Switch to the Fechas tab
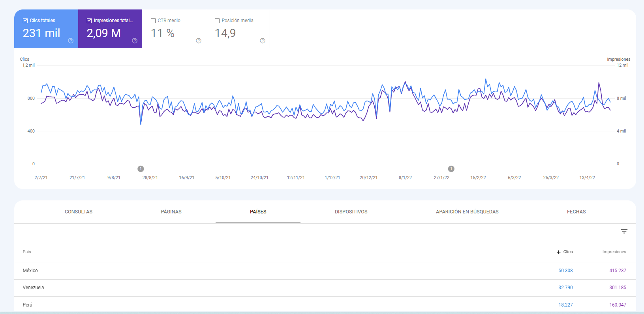This screenshot has height=314, width=644. (576, 212)
